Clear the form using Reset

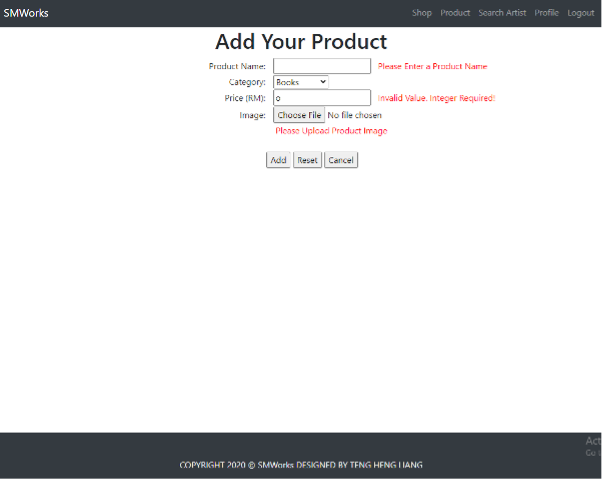(x=307, y=160)
